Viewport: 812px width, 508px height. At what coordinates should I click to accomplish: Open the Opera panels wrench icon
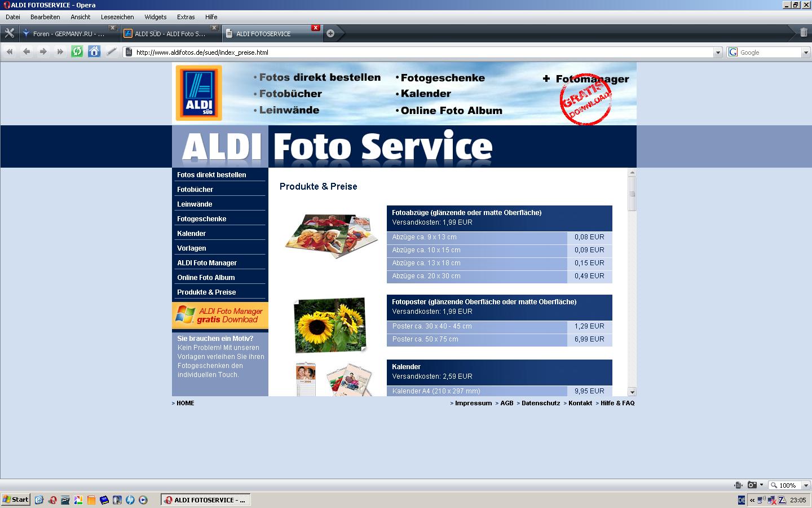pyautogui.click(x=9, y=33)
